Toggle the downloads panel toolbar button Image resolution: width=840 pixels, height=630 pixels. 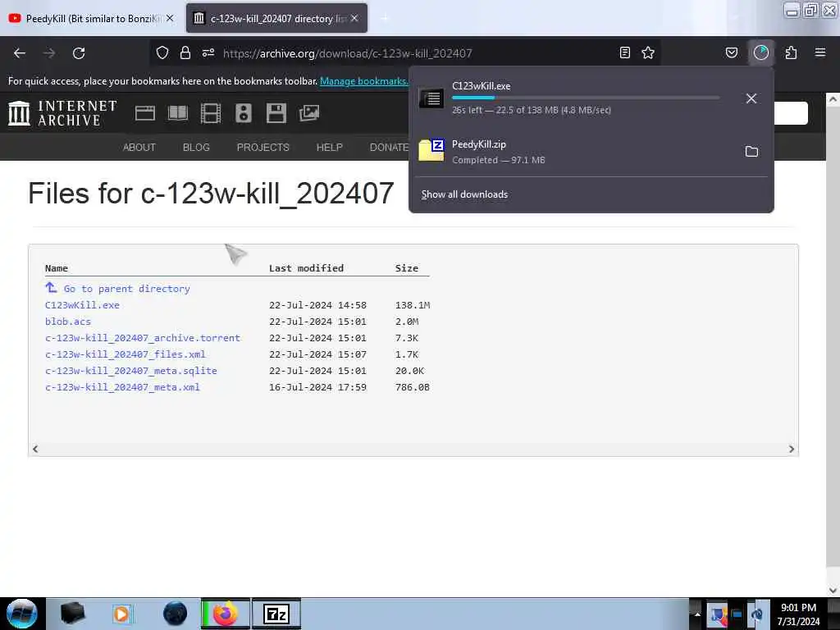coord(761,52)
